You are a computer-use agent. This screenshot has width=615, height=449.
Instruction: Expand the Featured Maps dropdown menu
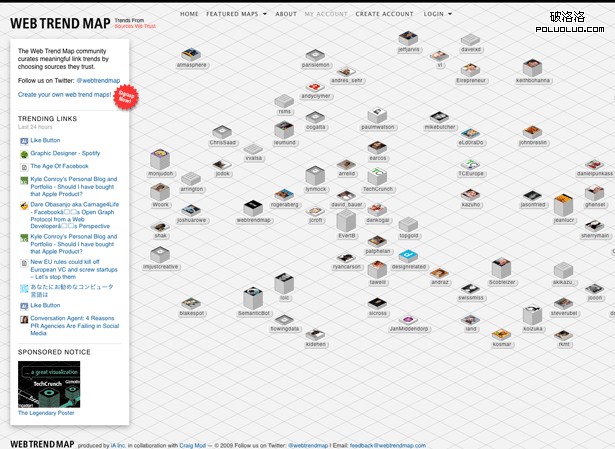(237, 14)
